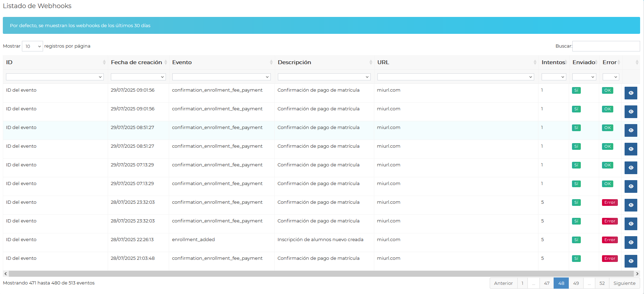The width and height of the screenshot is (644, 294).
Task: Click the Error badge in the enrollment_added row
Action: [x=610, y=240]
